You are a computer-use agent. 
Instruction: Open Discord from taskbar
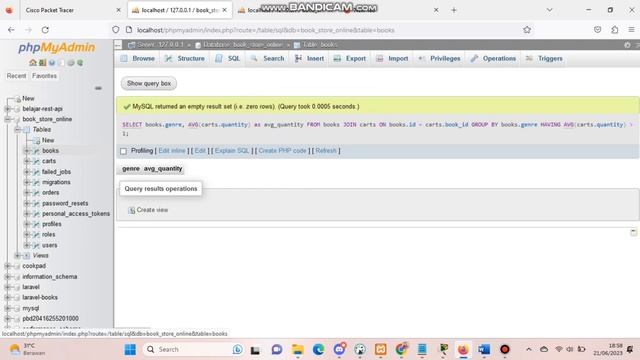coord(339,349)
